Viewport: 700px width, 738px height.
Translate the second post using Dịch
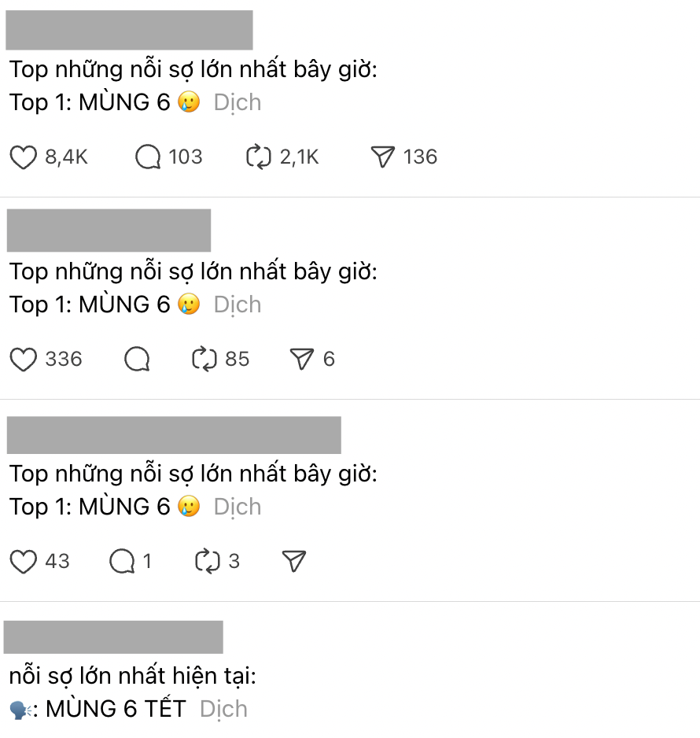[x=238, y=304]
